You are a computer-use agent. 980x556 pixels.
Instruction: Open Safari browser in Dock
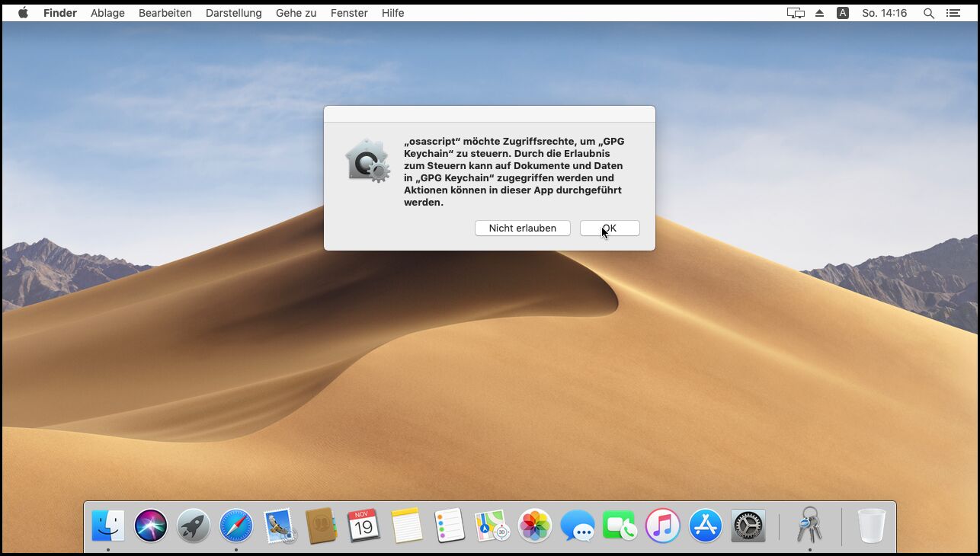click(236, 526)
